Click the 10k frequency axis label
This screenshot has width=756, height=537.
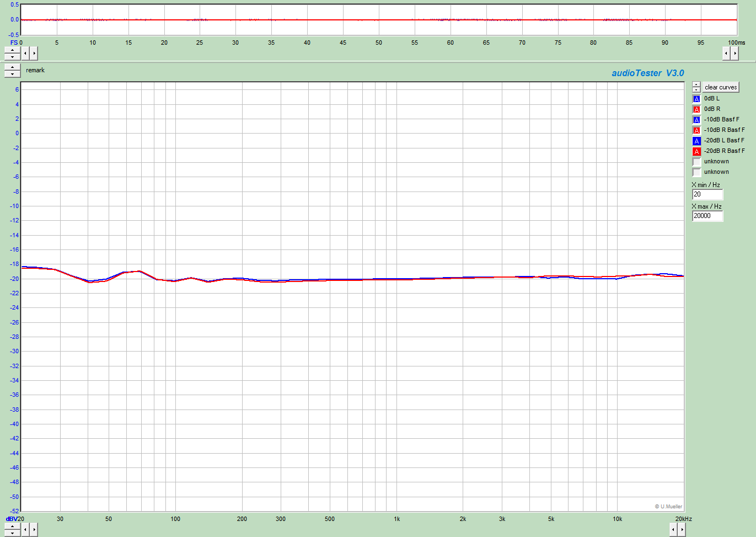coord(618,519)
